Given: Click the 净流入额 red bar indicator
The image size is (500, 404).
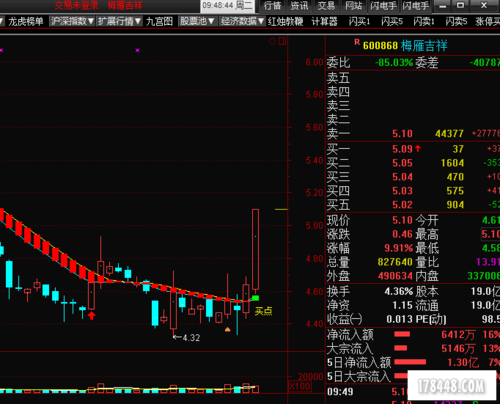Looking at the screenshot, I should tap(402, 334).
